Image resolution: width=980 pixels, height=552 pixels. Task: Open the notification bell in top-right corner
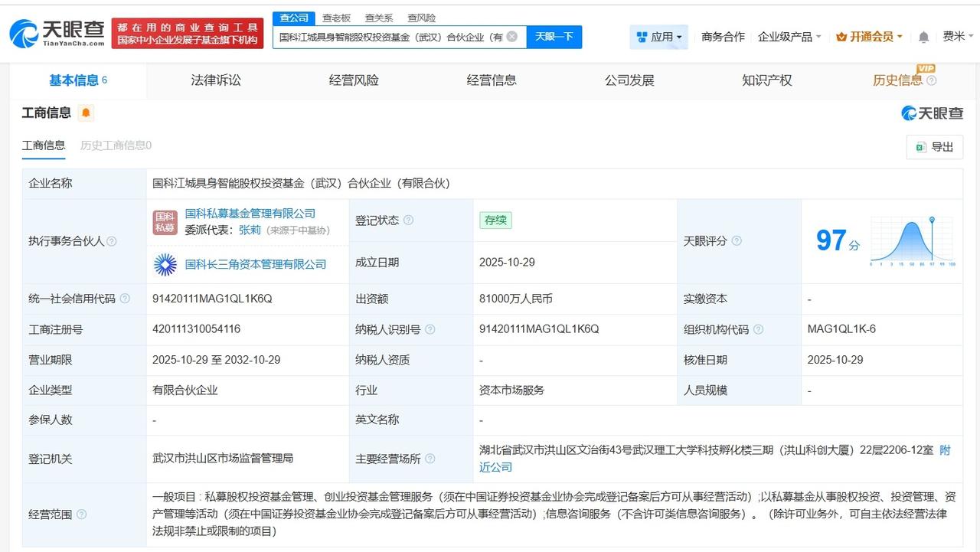923,36
